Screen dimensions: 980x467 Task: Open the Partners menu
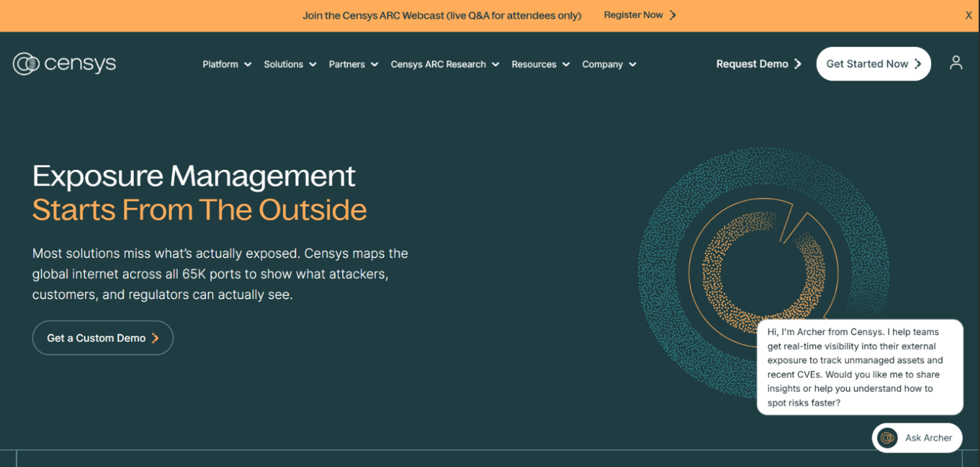353,64
